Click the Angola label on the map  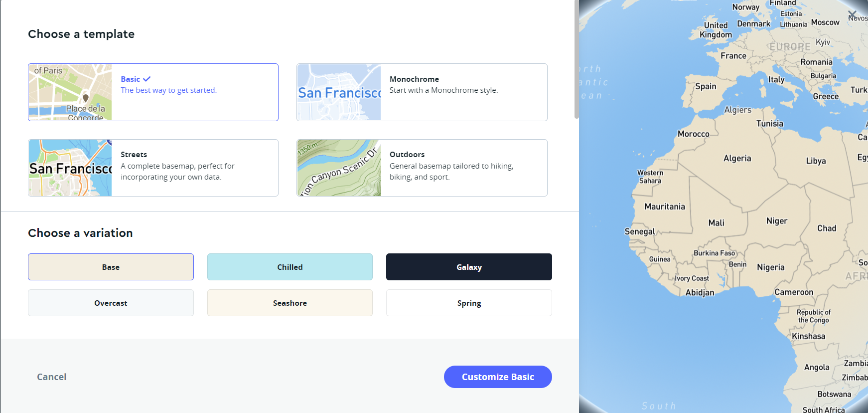point(817,367)
